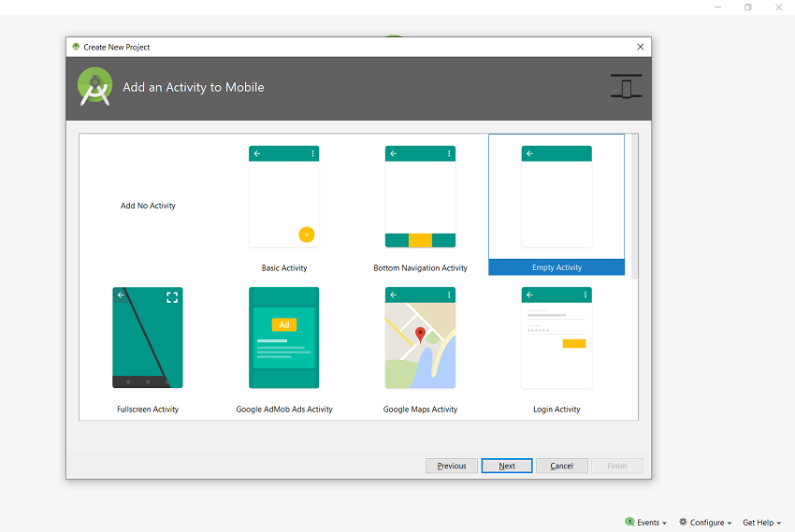Click the Configure gear icon
795x532 pixels.
[x=683, y=522]
